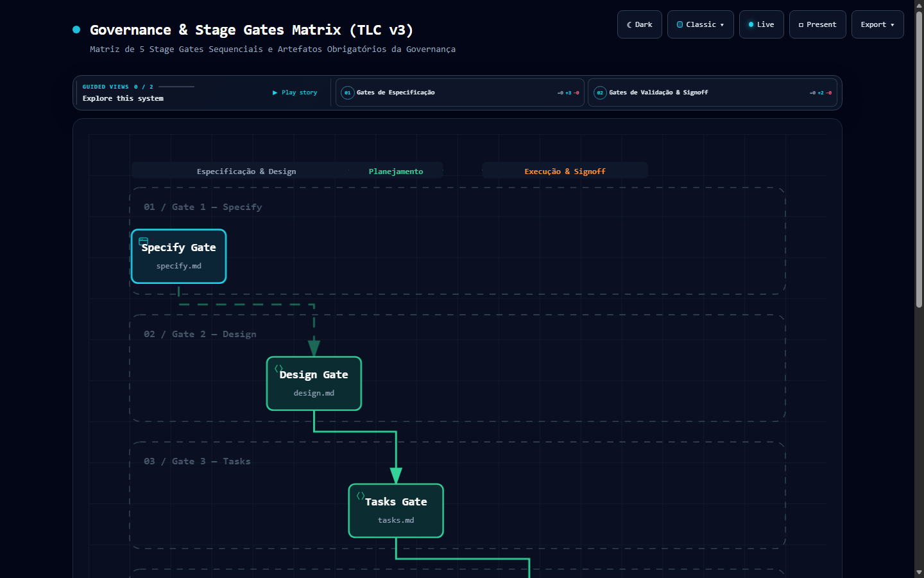
Task: Click the page's vertical scrollbar thumb
Action: tap(919, 161)
